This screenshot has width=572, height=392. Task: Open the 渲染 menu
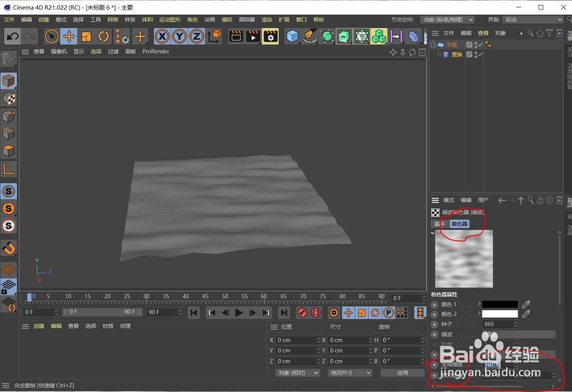tap(267, 19)
